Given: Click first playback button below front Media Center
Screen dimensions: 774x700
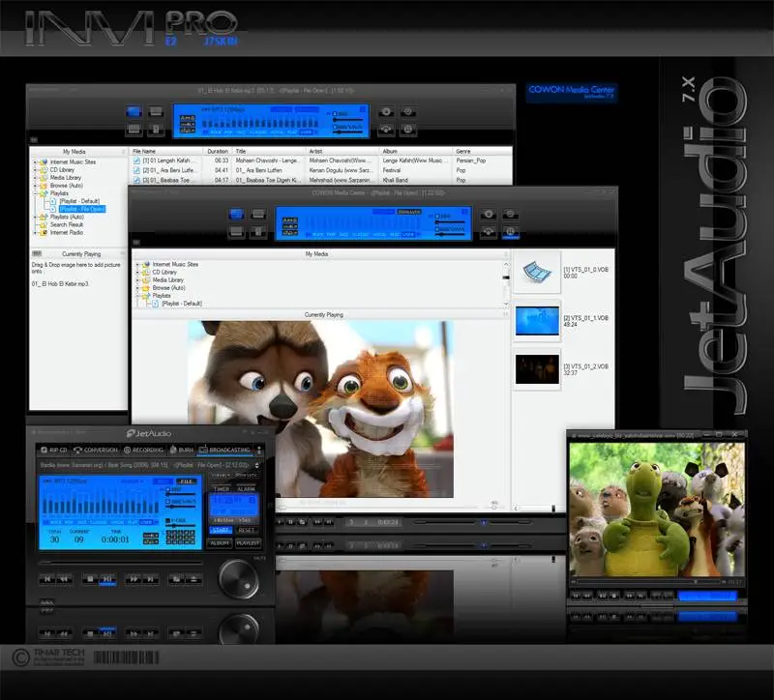Looking at the screenshot, I should pos(281,522).
